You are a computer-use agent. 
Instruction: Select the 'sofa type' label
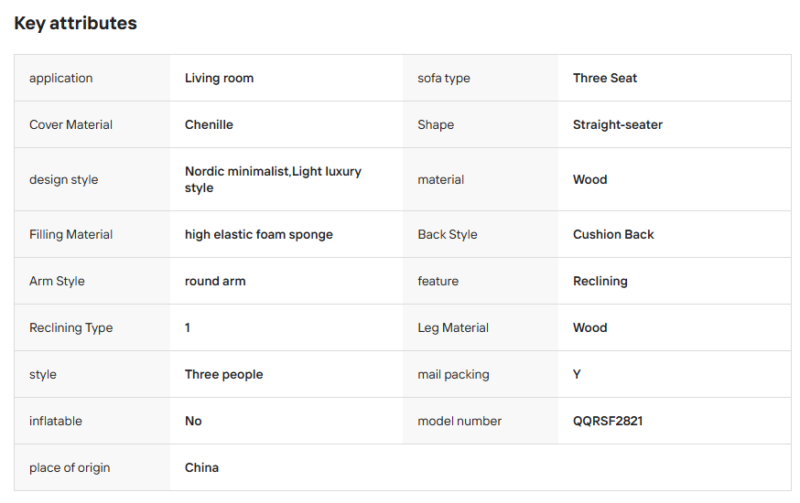[x=443, y=78]
